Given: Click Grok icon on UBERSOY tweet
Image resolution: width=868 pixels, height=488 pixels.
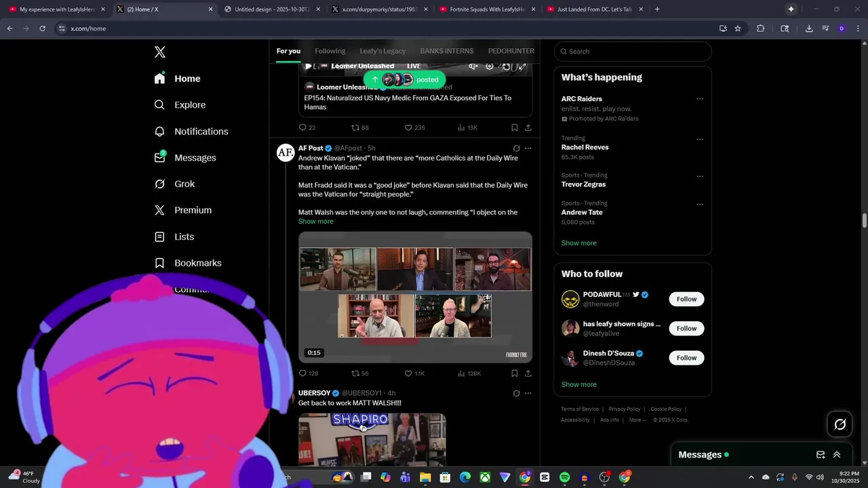Looking at the screenshot, I should pyautogui.click(x=516, y=393).
